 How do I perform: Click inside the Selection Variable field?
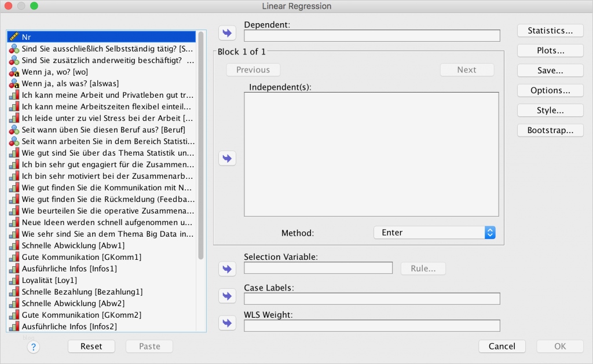[x=318, y=268]
